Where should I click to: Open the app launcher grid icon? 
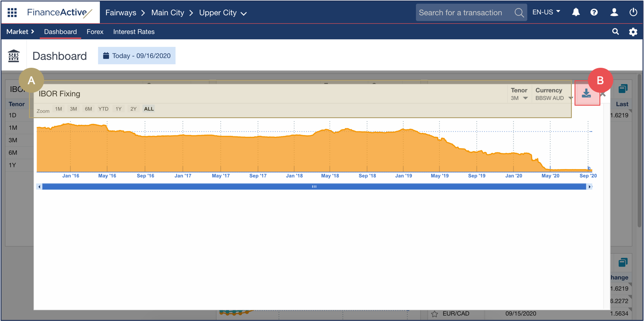click(x=12, y=12)
